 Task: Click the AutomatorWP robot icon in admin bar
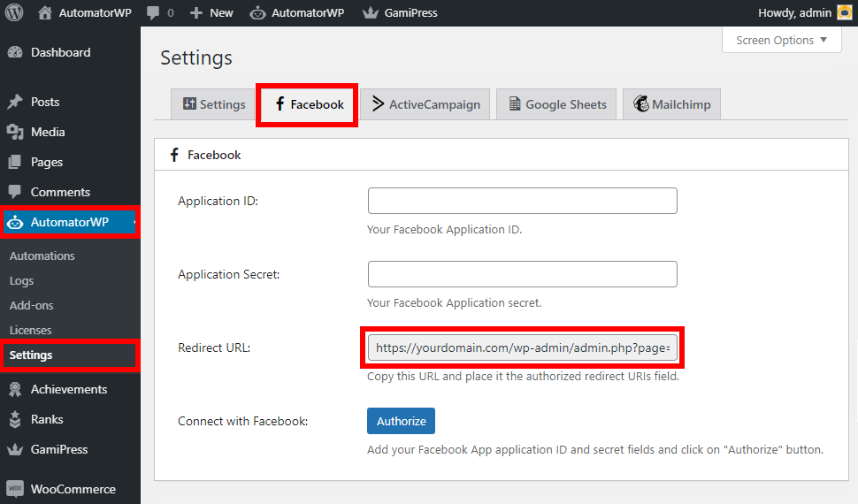click(257, 13)
